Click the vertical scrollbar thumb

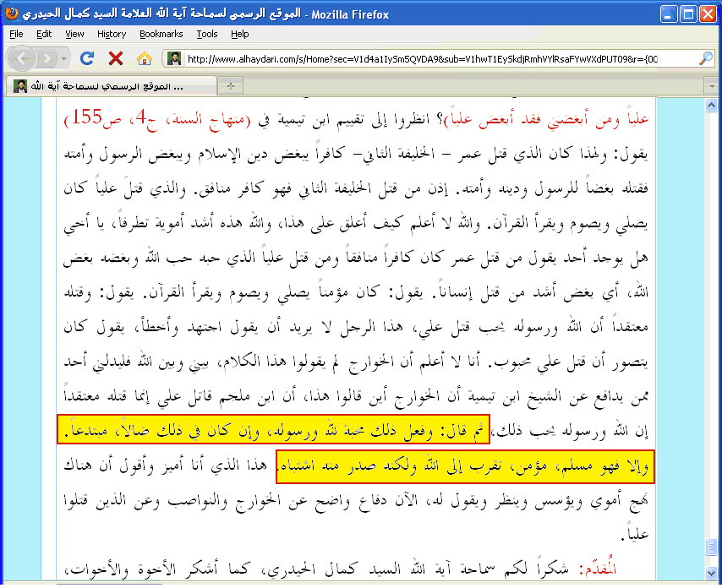point(711,547)
